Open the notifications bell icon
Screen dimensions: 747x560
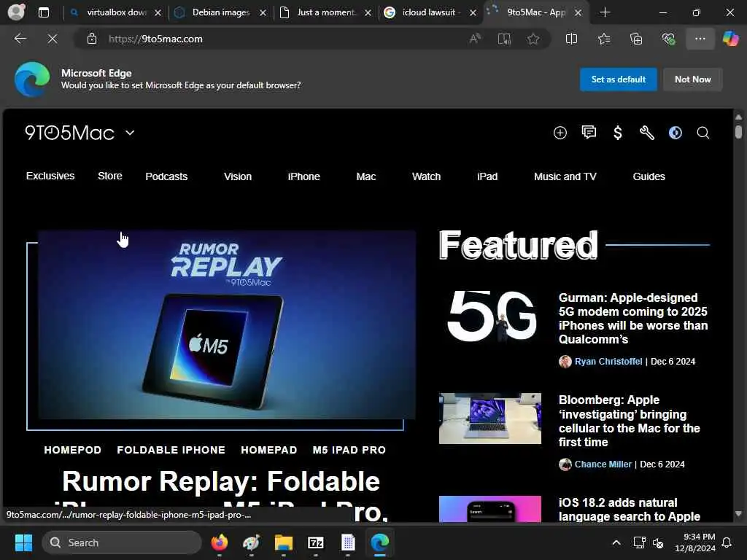point(727,542)
